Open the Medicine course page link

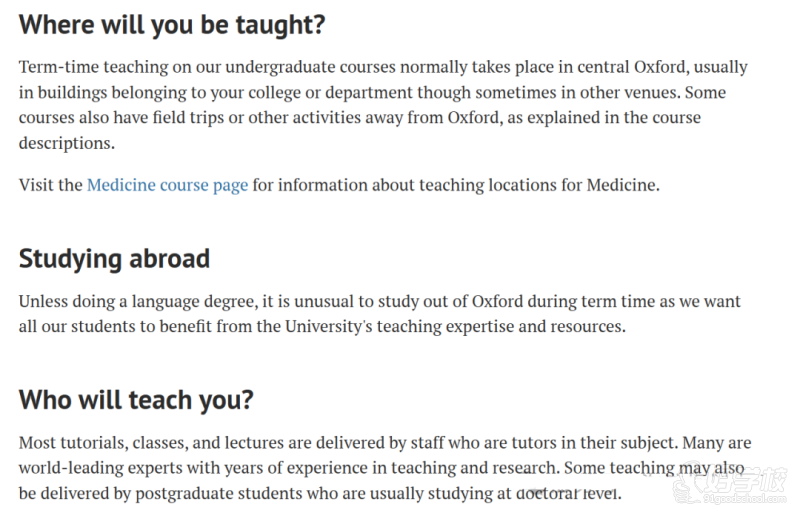(x=167, y=185)
